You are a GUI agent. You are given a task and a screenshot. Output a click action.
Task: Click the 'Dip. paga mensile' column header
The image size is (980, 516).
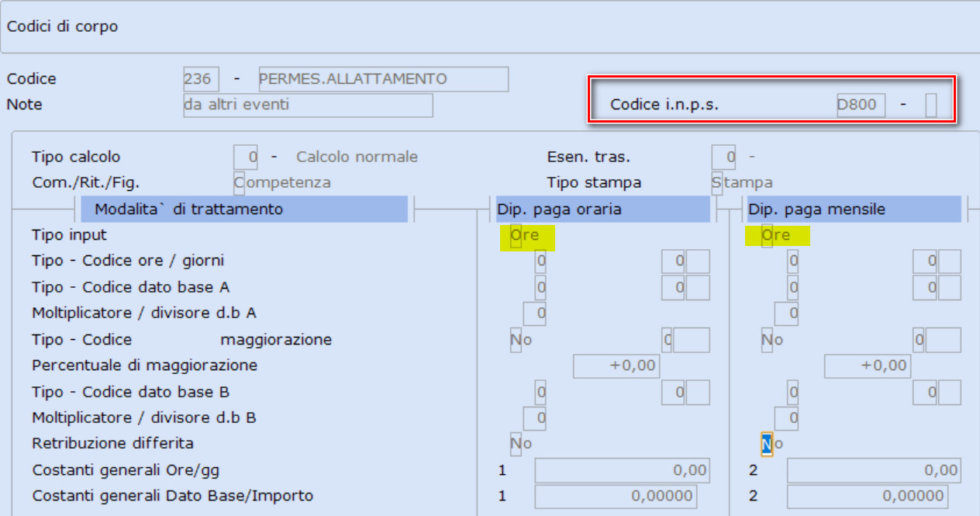(x=854, y=210)
